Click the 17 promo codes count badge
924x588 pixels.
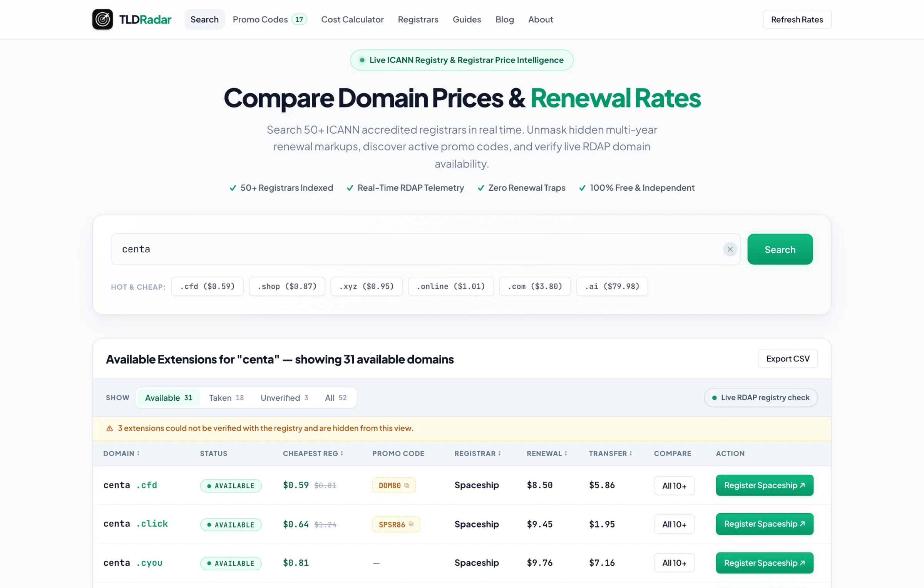pos(299,19)
